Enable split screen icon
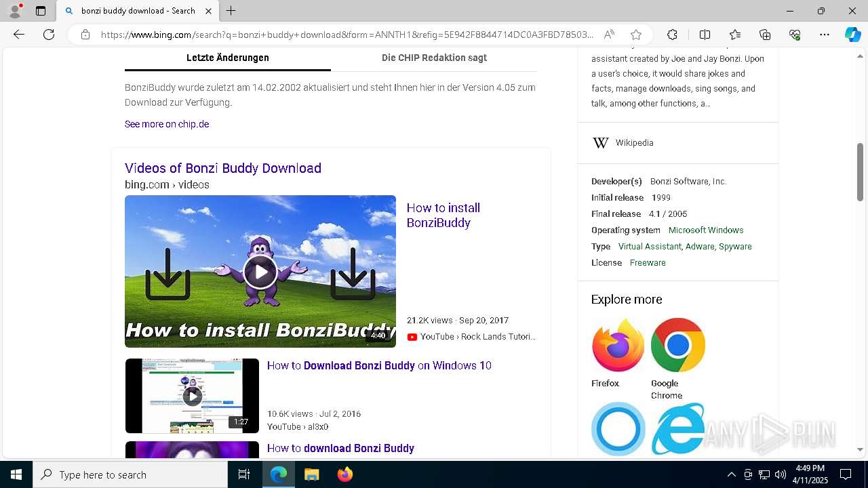The image size is (868, 488). coord(705,35)
